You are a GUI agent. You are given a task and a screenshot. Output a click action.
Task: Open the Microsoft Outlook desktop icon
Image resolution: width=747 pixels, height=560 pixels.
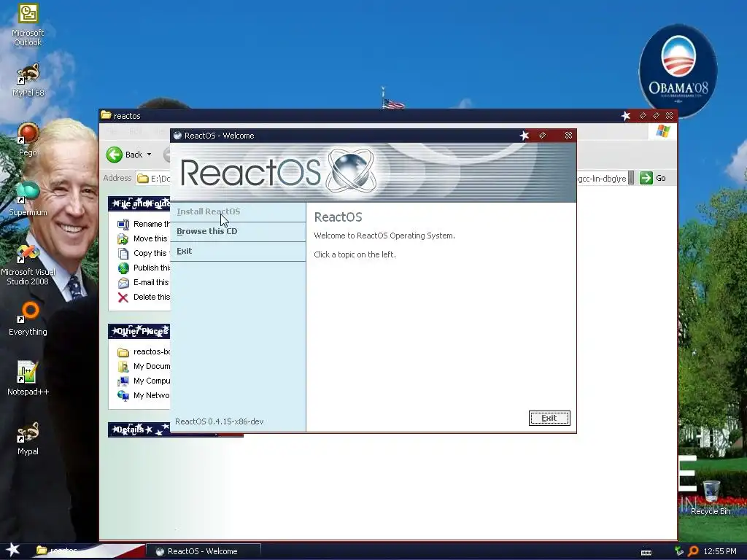point(28,25)
